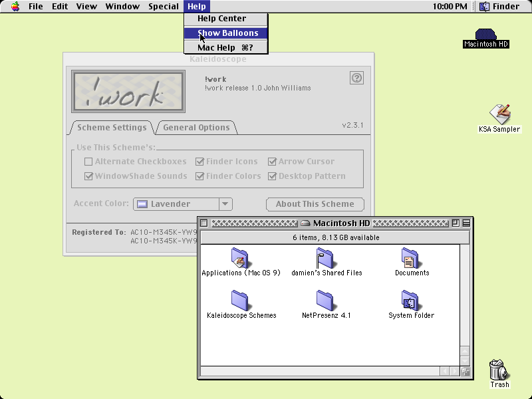Image resolution: width=532 pixels, height=399 pixels.
Task: Click the drive proxy icon in Macintosh HD title bar
Action: pyautogui.click(x=305, y=223)
